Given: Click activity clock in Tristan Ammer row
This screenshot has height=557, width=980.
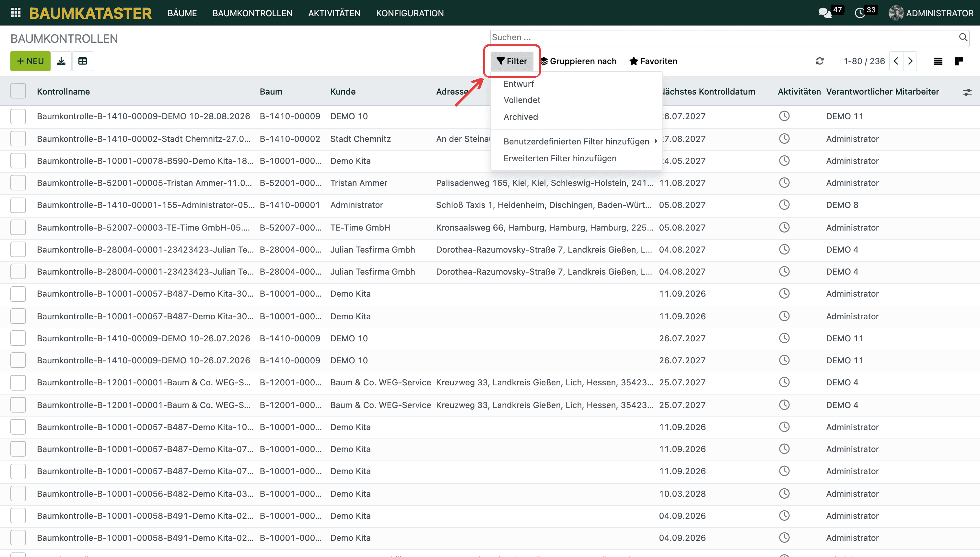Looking at the screenshot, I should point(784,182).
